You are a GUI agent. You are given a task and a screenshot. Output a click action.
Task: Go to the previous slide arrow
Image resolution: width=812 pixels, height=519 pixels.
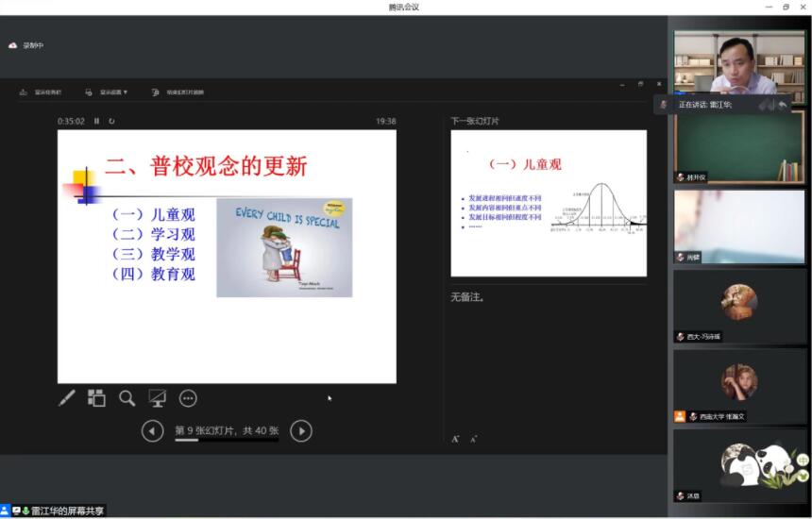pos(152,431)
